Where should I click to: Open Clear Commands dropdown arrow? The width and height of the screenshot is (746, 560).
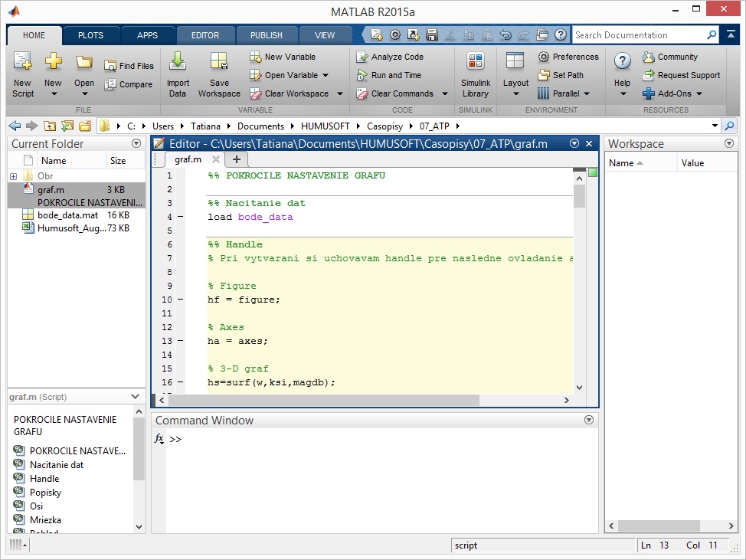point(445,93)
